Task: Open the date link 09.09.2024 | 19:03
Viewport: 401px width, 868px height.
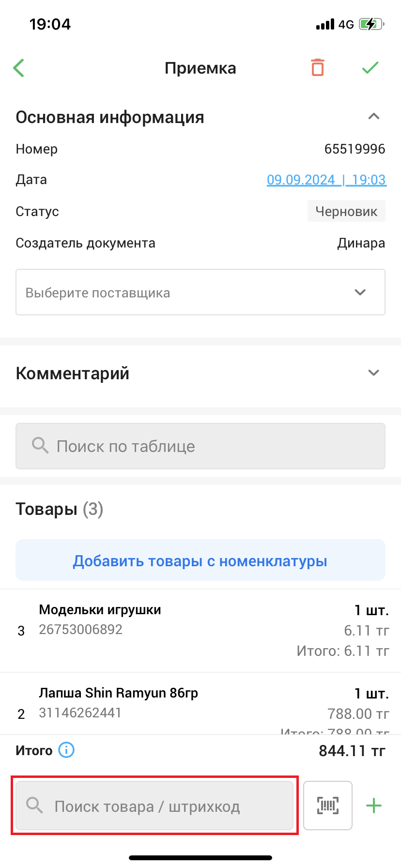Action: [326, 180]
